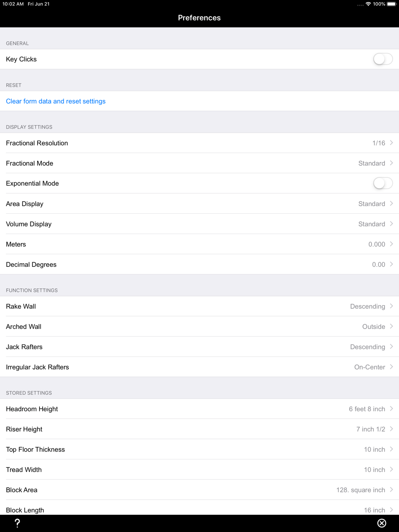
Task: Expand Fractional Mode Standard option
Action: click(199, 163)
